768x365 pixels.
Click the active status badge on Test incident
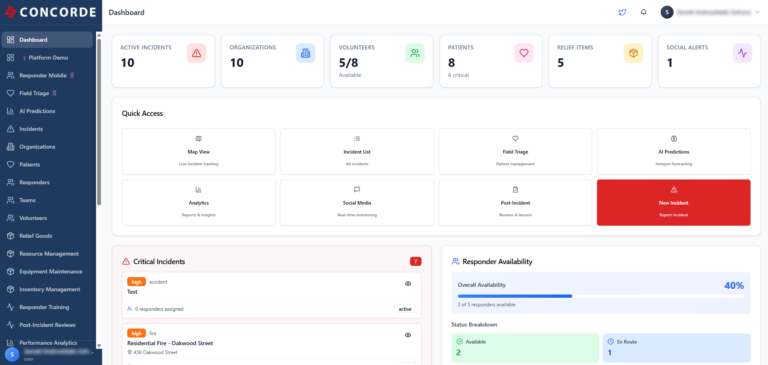(405, 309)
